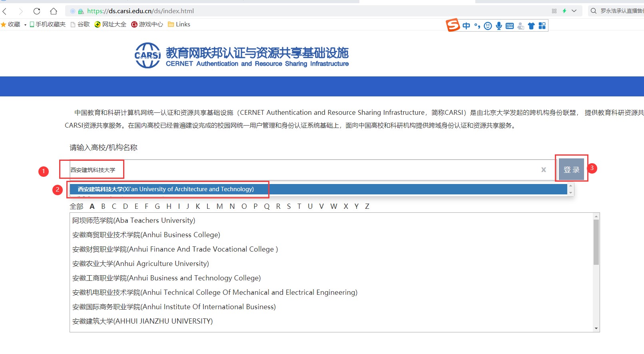Select letter Z filter
The height and width of the screenshot is (354, 644).
tap(367, 206)
